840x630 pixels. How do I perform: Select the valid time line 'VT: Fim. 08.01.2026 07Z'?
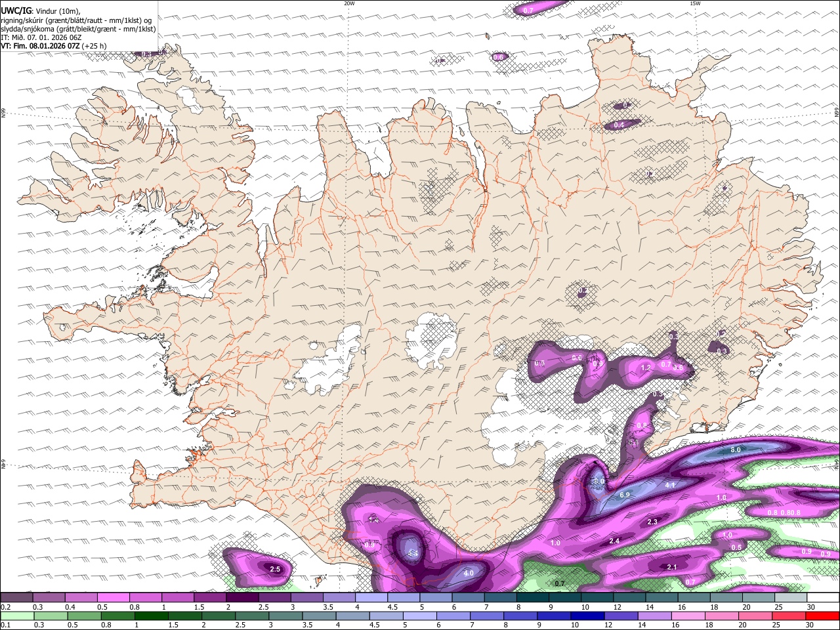coord(41,46)
